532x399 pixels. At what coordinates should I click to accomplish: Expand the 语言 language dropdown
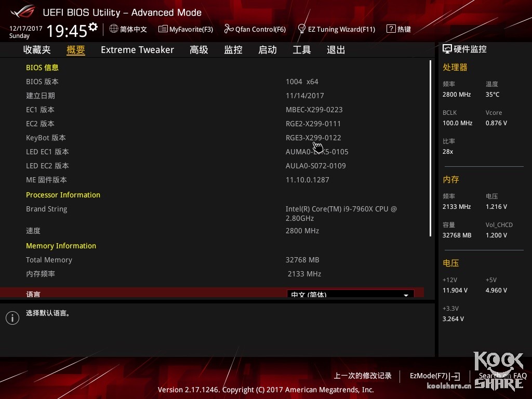pyautogui.click(x=351, y=294)
